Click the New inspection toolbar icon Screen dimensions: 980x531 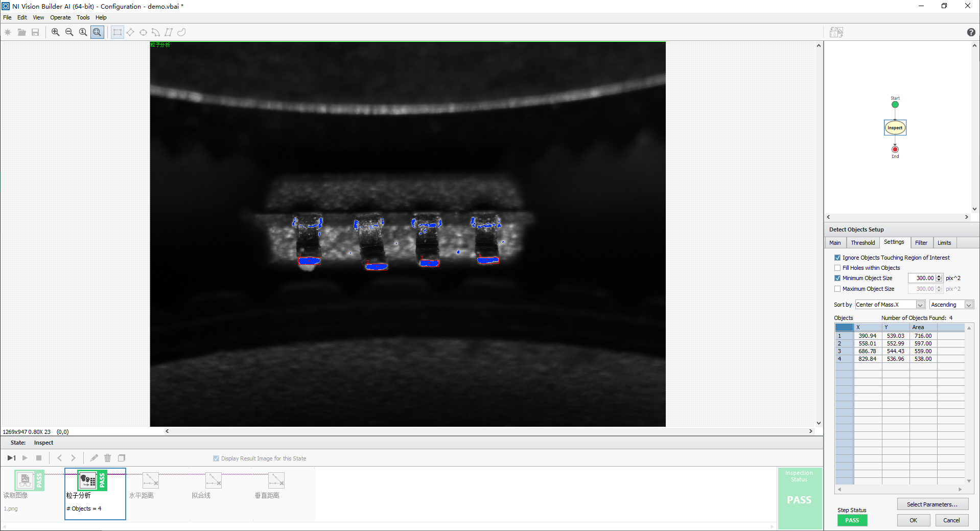click(8, 32)
